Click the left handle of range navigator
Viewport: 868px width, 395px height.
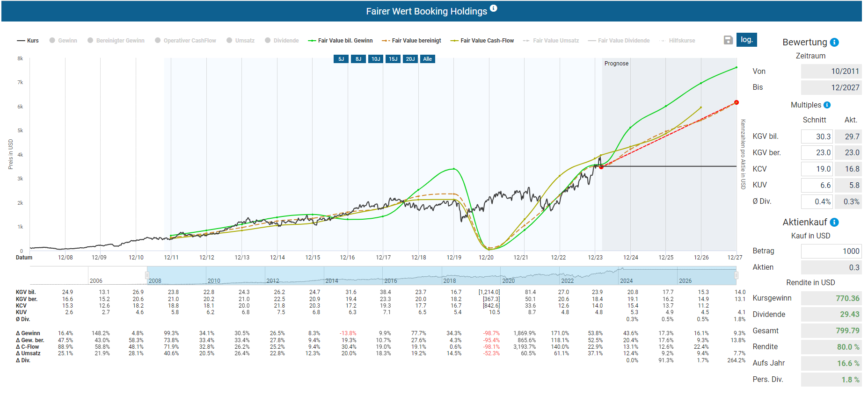(x=147, y=275)
